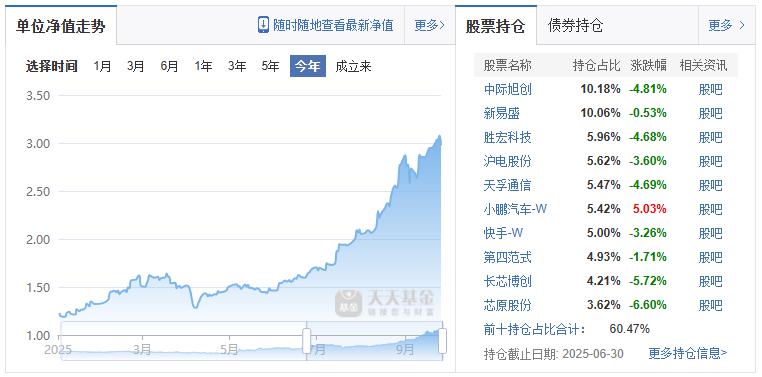
Task: Open 股吧 for 胜宏科技
Action: (710, 137)
